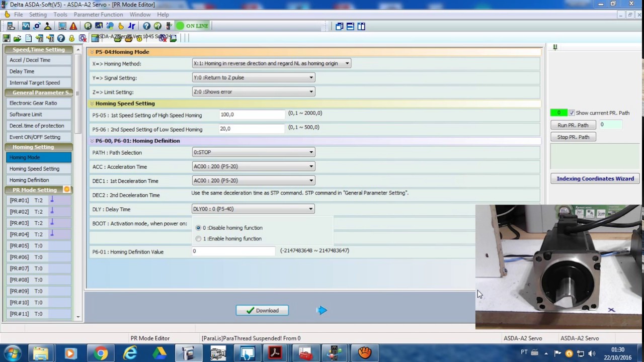644x362 pixels.
Task: Click the open folder icon in editor toolbar
Action: (17, 38)
